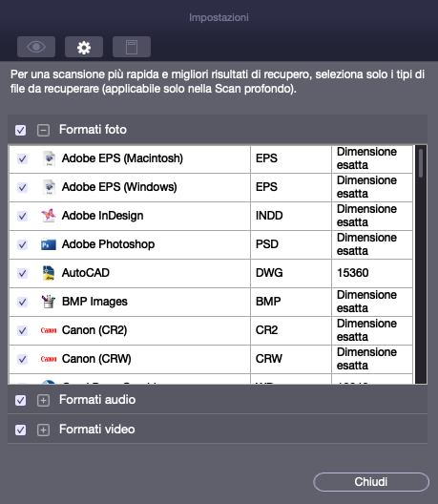The height and width of the screenshot is (504, 438).
Task: Select the Canon (CRW) row name
Action: [x=96, y=359]
